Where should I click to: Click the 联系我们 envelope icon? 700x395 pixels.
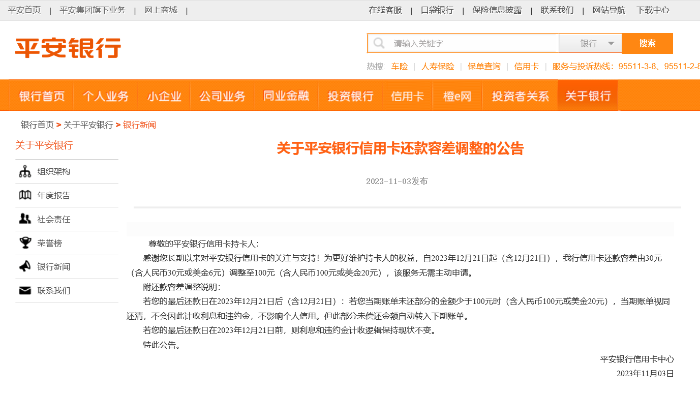click(25, 291)
